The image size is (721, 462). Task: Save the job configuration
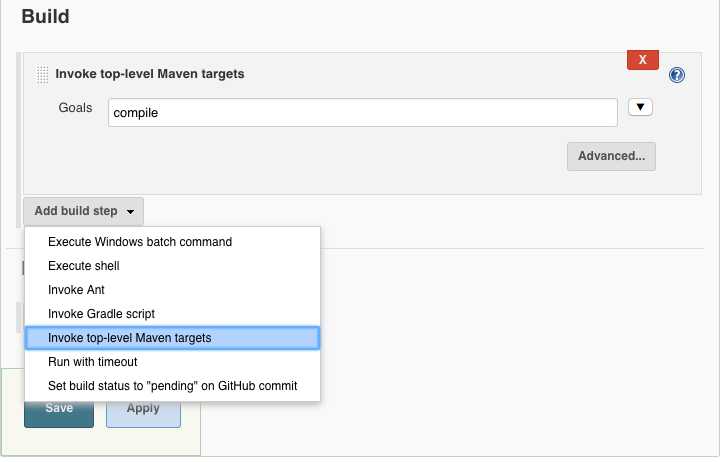pyautogui.click(x=59, y=413)
